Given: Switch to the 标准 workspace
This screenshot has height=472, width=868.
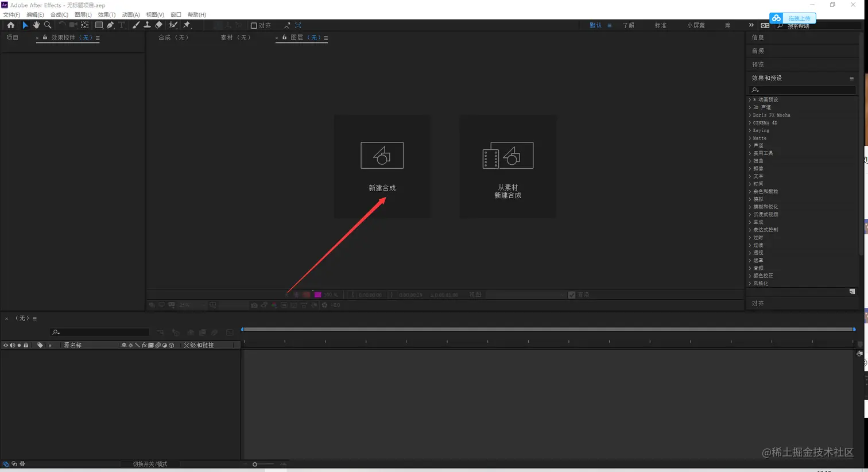Looking at the screenshot, I should [661, 25].
